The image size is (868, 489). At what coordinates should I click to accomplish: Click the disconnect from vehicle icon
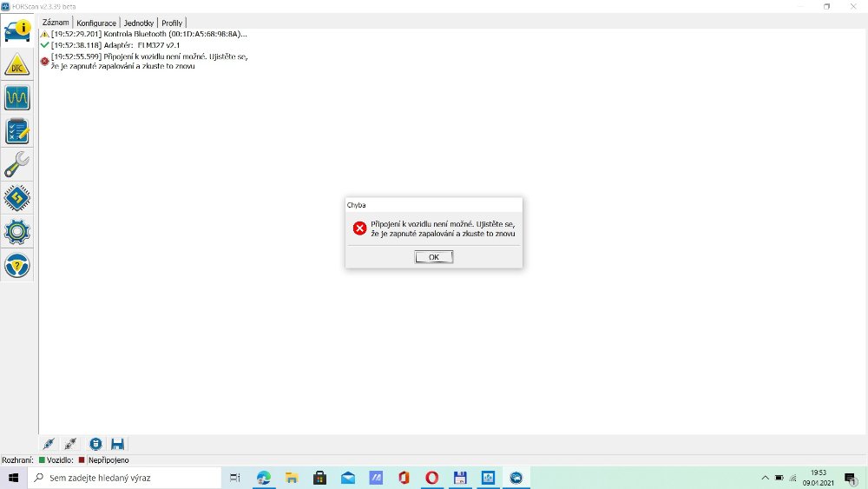[71, 444]
